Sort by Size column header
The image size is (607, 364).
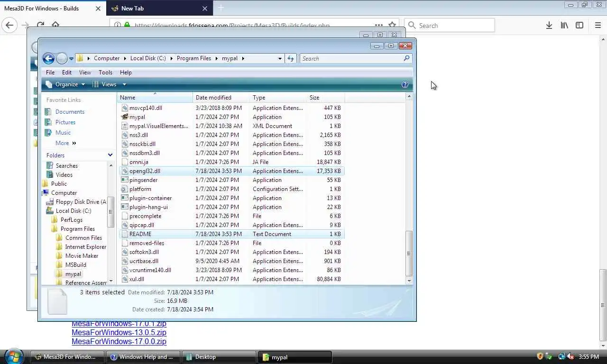[x=325, y=98]
